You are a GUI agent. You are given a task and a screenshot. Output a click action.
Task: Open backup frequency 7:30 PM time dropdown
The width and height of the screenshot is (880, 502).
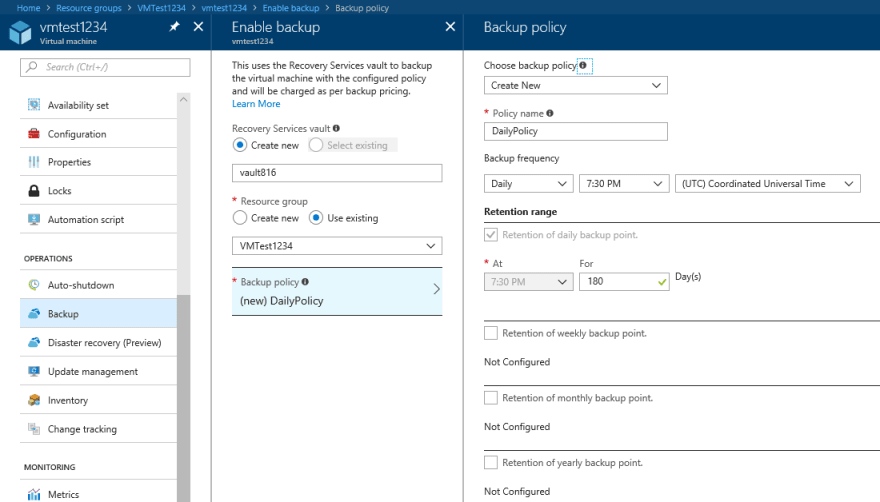tap(624, 184)
